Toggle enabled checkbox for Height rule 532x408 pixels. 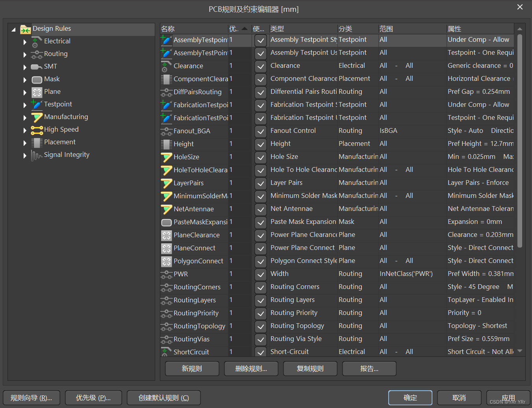tap(260, 144)
